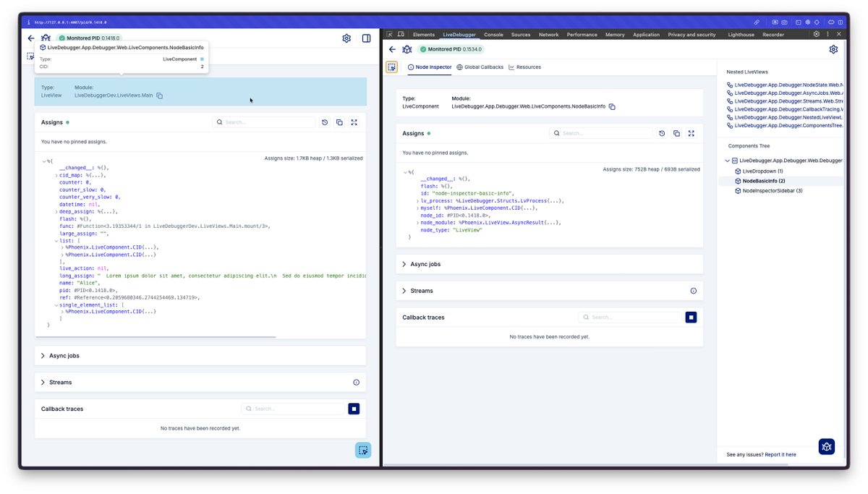This screenshot has width=868, height=494.
Task: Click the blue LiveComponent color square in tooltip
Action: [x=202, y=57]
